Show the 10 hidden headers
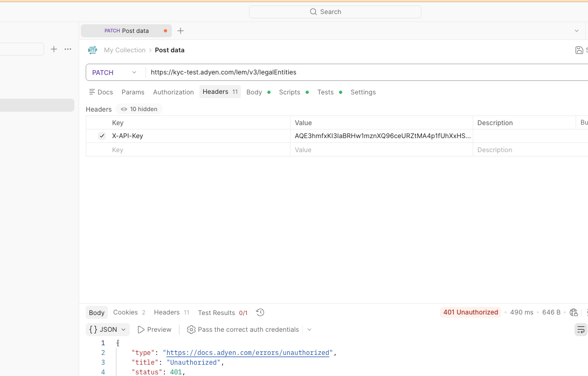 point(139,109)
